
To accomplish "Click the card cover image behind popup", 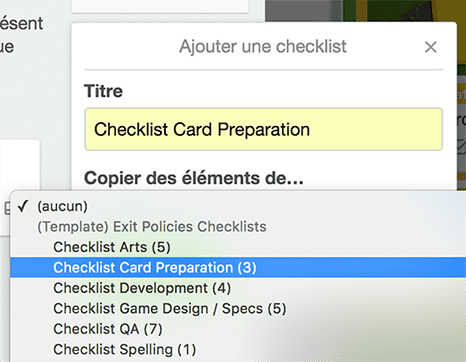I will [x=365, y=11].
